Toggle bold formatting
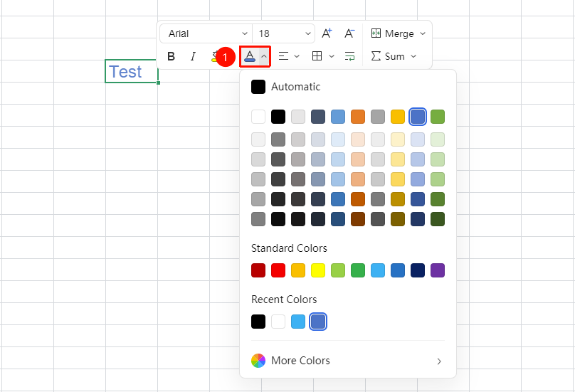The width and height of the screenshot is (575, 392). (x=171, y=56)
